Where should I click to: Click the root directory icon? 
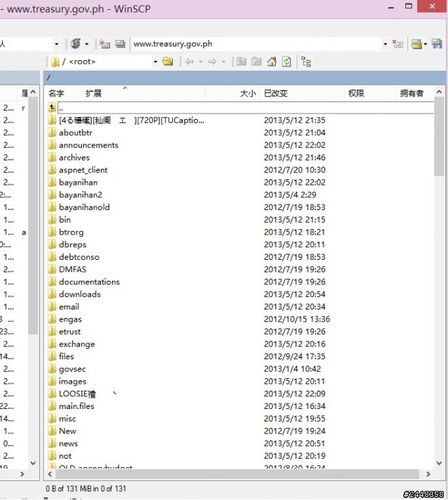[x=256, y=61]
